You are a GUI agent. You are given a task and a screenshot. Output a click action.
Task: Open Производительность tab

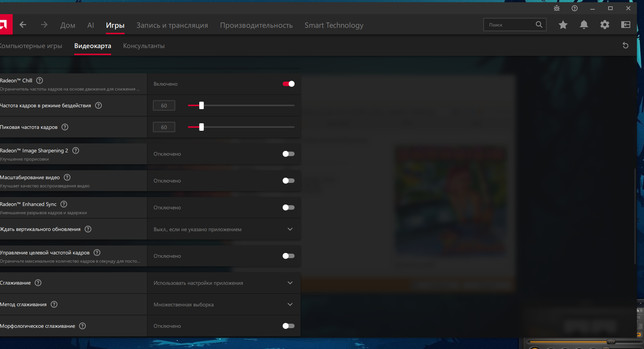point(256,25)
